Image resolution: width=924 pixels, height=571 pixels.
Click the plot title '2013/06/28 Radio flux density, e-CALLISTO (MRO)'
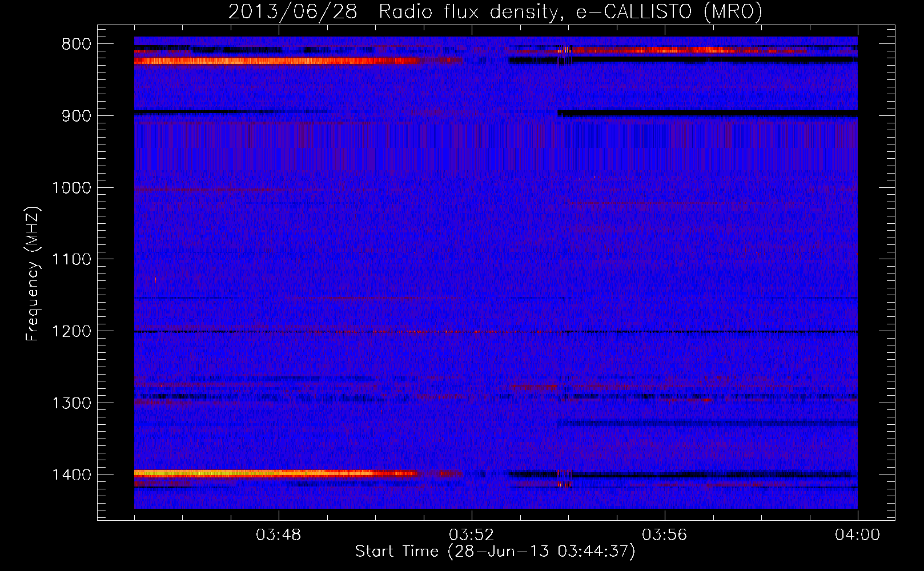(495, 11)
